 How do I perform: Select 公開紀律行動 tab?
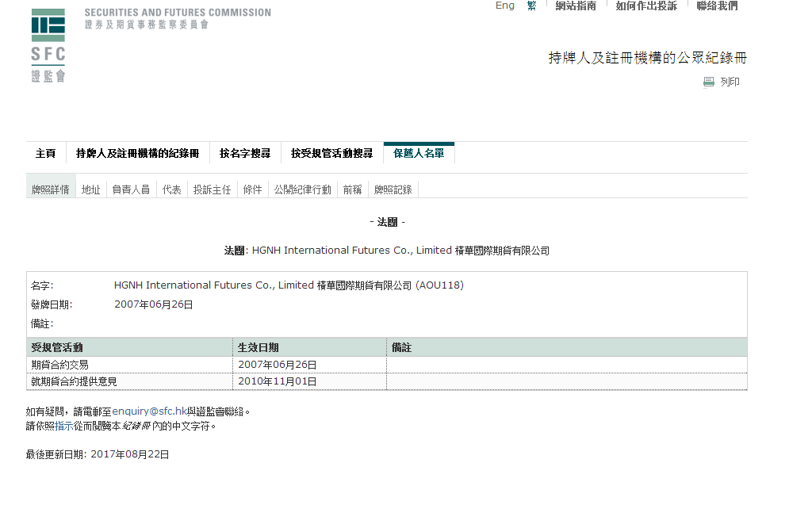[x=302, y=189]
